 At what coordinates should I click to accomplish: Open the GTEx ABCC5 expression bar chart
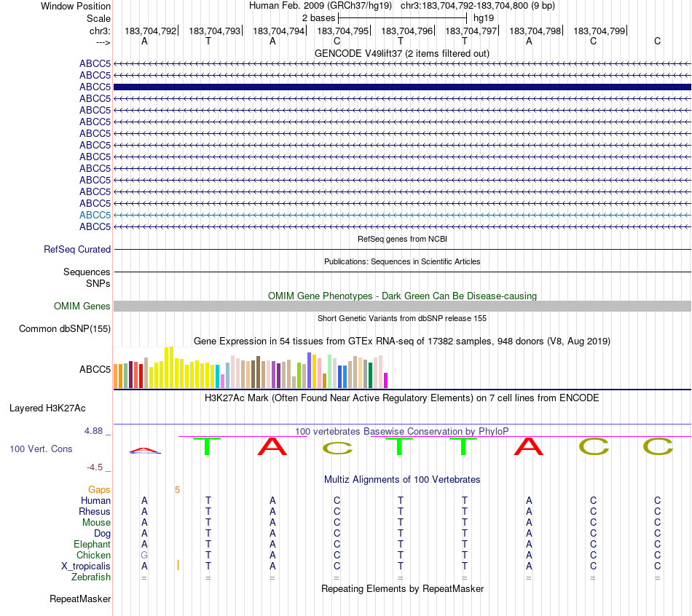click(x=251, y=368)
